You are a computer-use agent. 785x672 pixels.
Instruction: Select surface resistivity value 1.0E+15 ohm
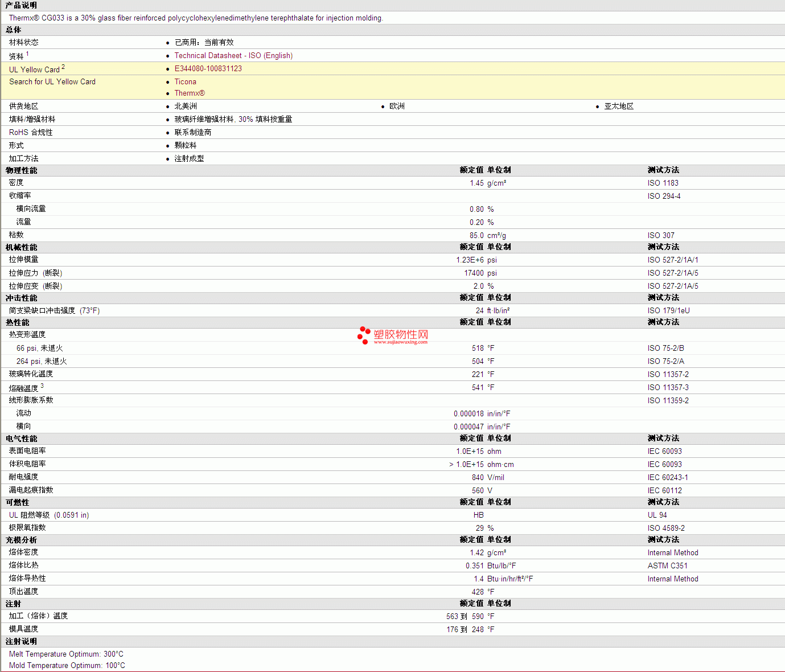tap(470, 452)
